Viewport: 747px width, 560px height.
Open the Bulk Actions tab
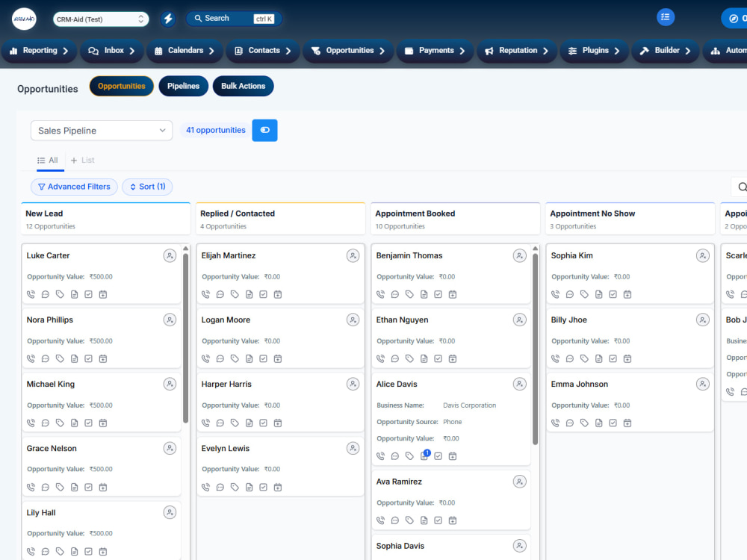[243, 86]
